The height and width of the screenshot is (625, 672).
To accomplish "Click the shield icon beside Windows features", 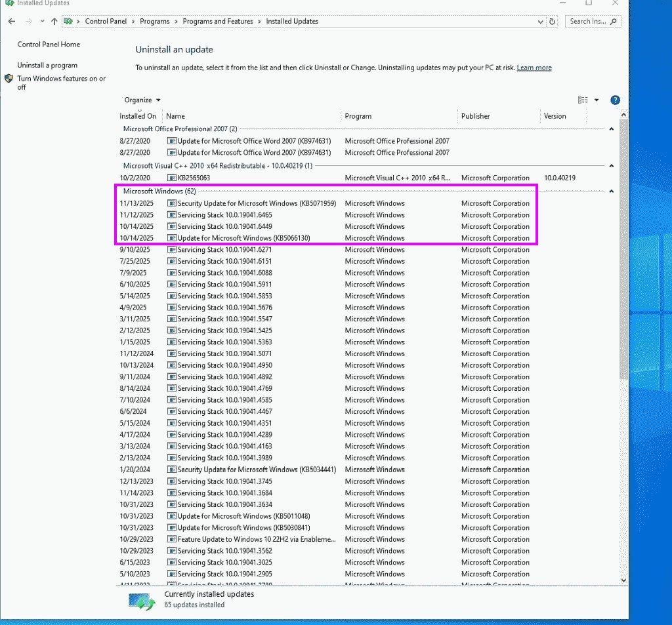I will 9,79.
